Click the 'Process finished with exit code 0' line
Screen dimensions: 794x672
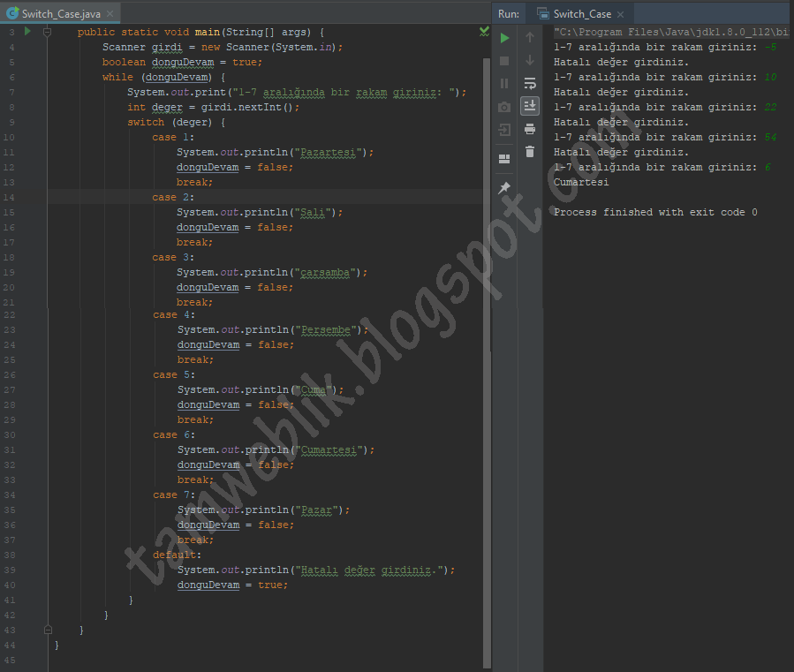click(655, 212)
